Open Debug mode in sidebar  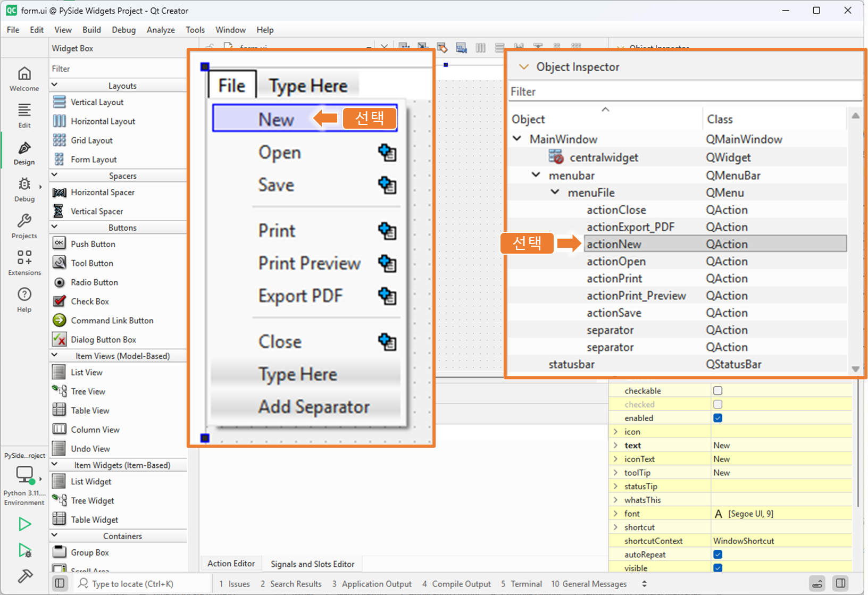tap(24, 190)
